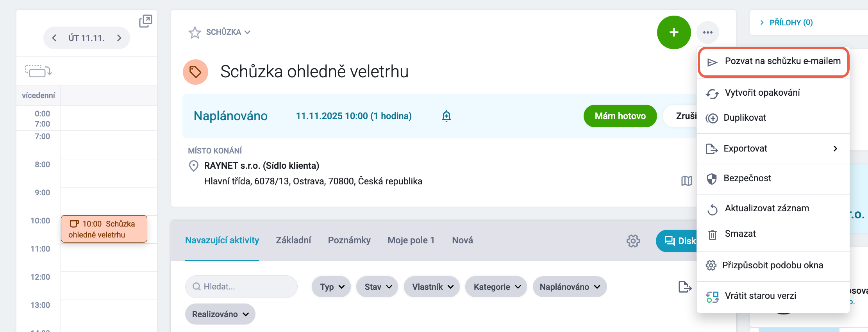This screenshot has width=868, height=332.
Task: Open the Typ filter dropdown
Action: tap(331, 287)
